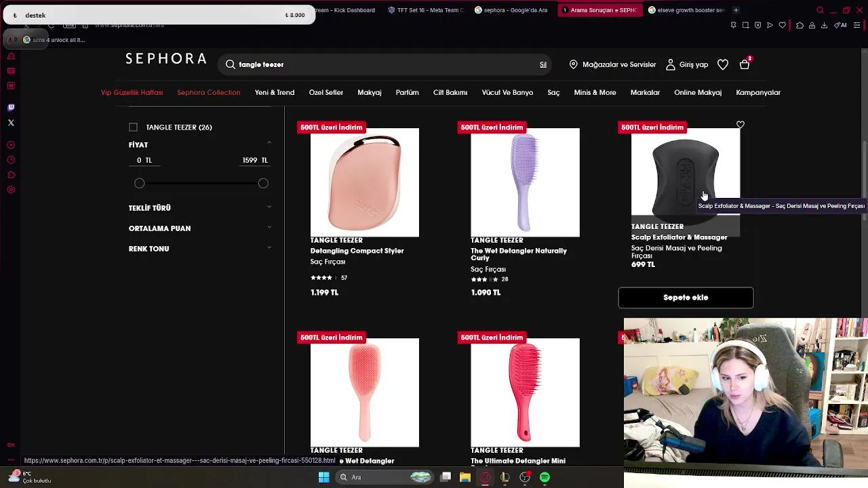Screen dimensions: 868x488
Task: Open Sephora Collection link
Action: pyautogui.click(x=209, y=92)
